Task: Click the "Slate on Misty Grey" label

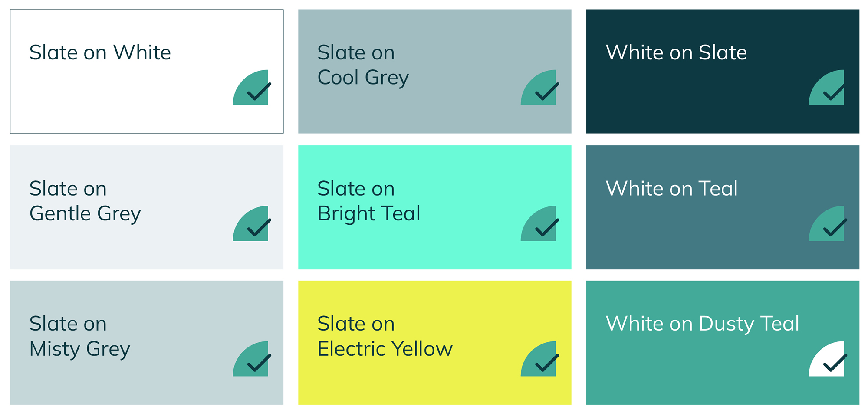Action: (x=80, y=336)
